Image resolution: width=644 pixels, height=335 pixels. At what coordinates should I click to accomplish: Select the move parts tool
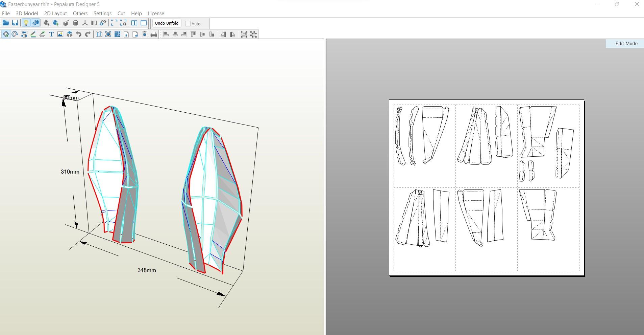click(x=6, y=34)
